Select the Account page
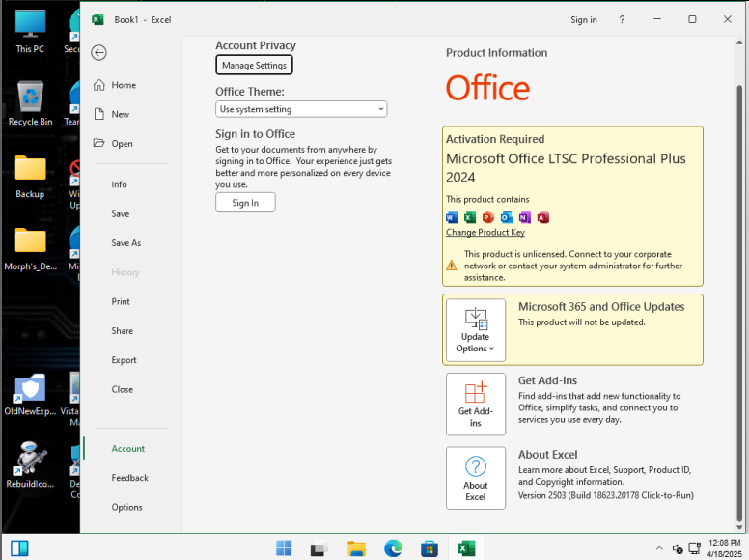The image size is (749, 560). click(x=128, y=449)
